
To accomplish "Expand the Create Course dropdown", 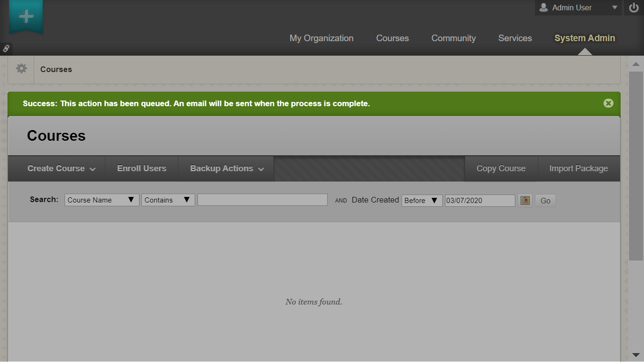I will 56,168.
